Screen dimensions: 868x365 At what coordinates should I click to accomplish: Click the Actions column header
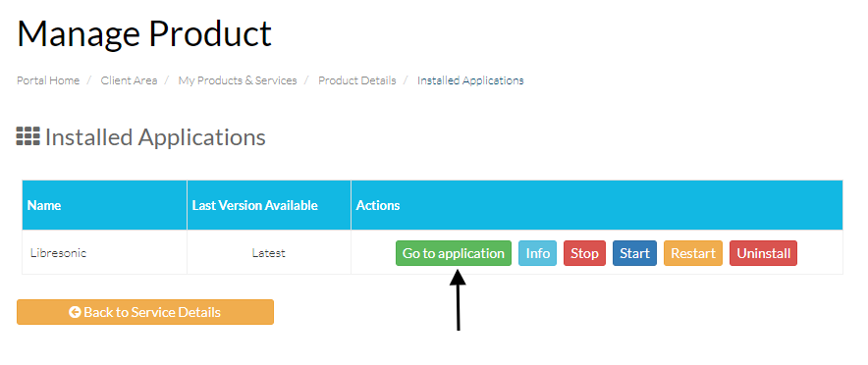(x=597, y=205)
